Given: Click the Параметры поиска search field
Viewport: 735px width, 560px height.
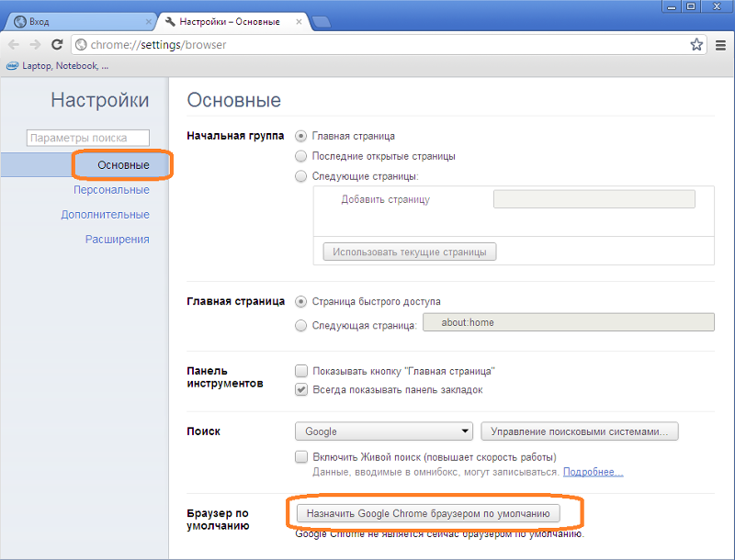Looking at the screenshot, I should tap(88, 138).
